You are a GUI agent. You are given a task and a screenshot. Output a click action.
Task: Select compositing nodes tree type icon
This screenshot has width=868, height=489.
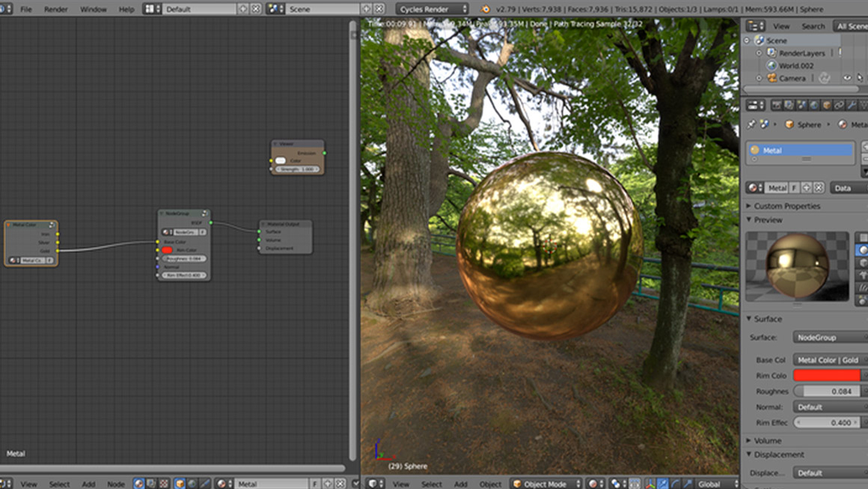pyautogui.click(x=151, y=484)
